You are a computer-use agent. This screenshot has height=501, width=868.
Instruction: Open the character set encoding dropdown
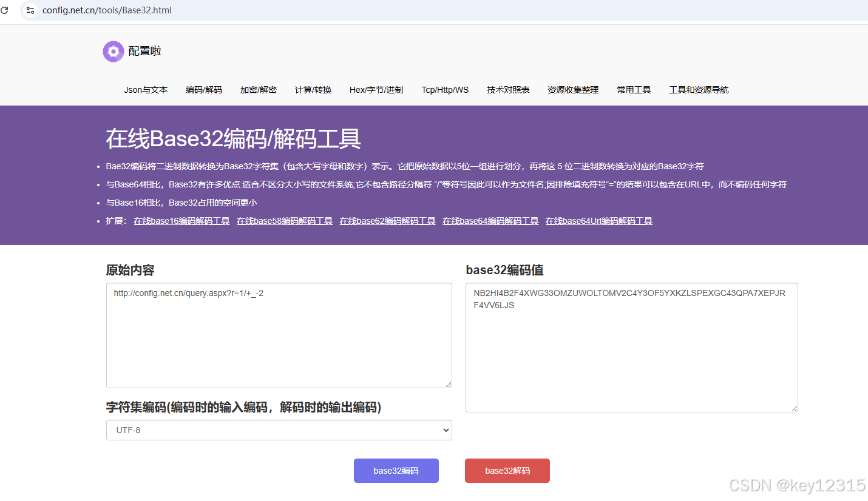point(279,430)
